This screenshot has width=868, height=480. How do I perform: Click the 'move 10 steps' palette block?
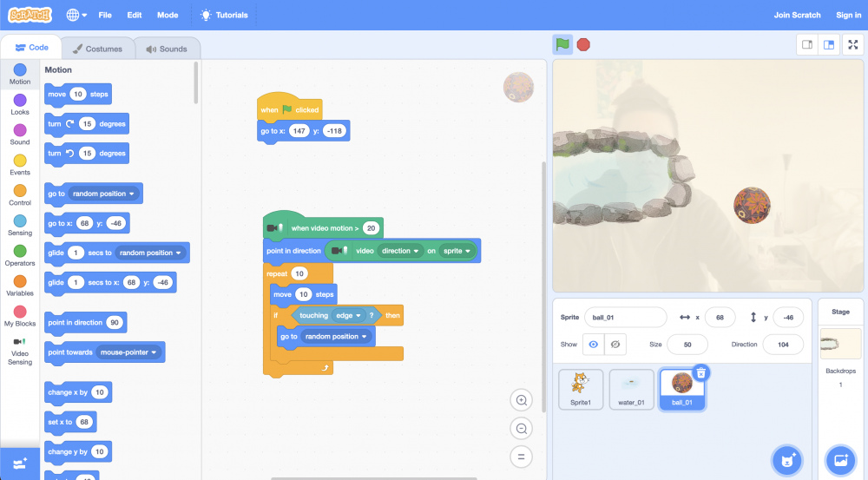click(x=78, y=94)
